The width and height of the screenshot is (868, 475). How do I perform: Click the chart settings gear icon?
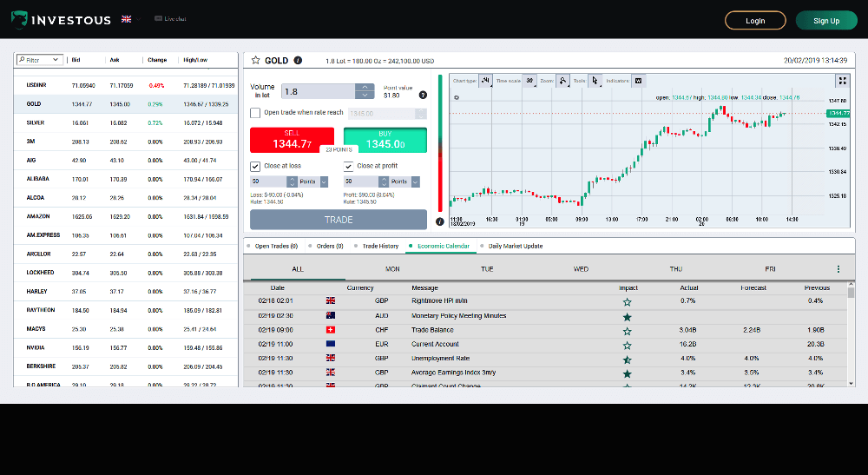457,97
